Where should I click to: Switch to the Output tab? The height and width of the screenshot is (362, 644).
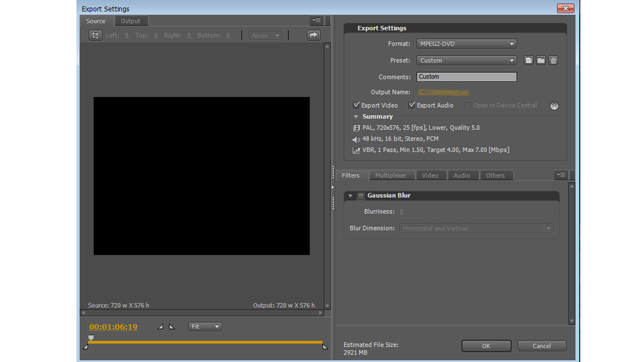point(130,21)
